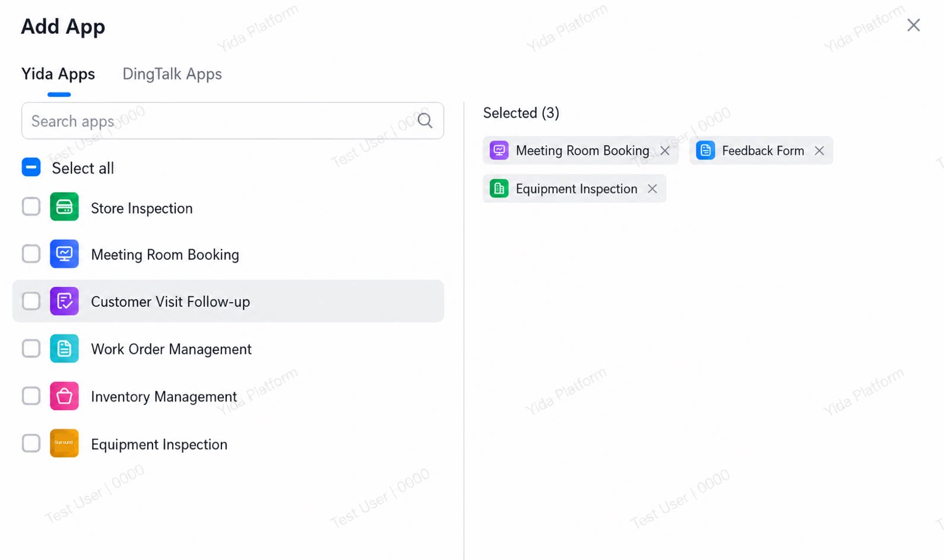Close the Add App dialog

coord(913,25)
